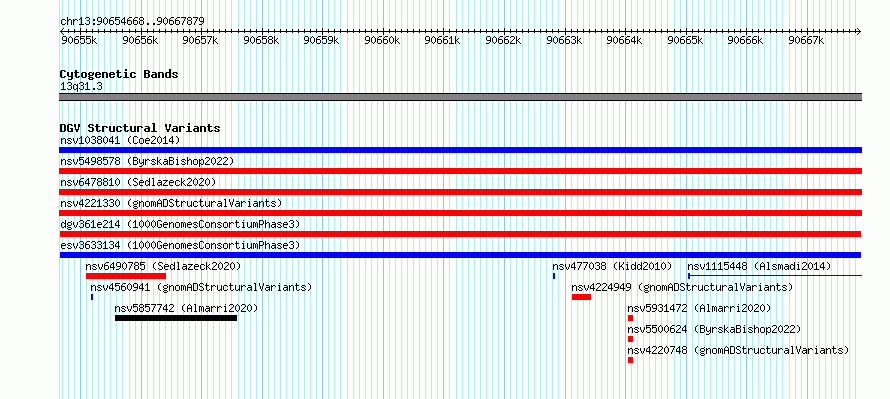Open nsv5857742 (Almarri2020) label
This screenshot has height=399, width=890.
[x=187, y=308]
